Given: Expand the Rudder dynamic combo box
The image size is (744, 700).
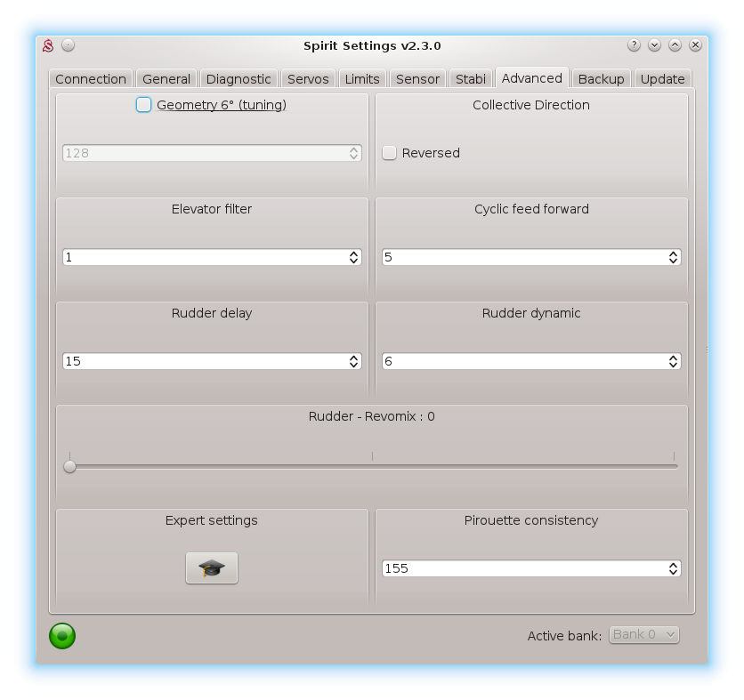Looking at the screenshot, I should click(x=531, y=361).
